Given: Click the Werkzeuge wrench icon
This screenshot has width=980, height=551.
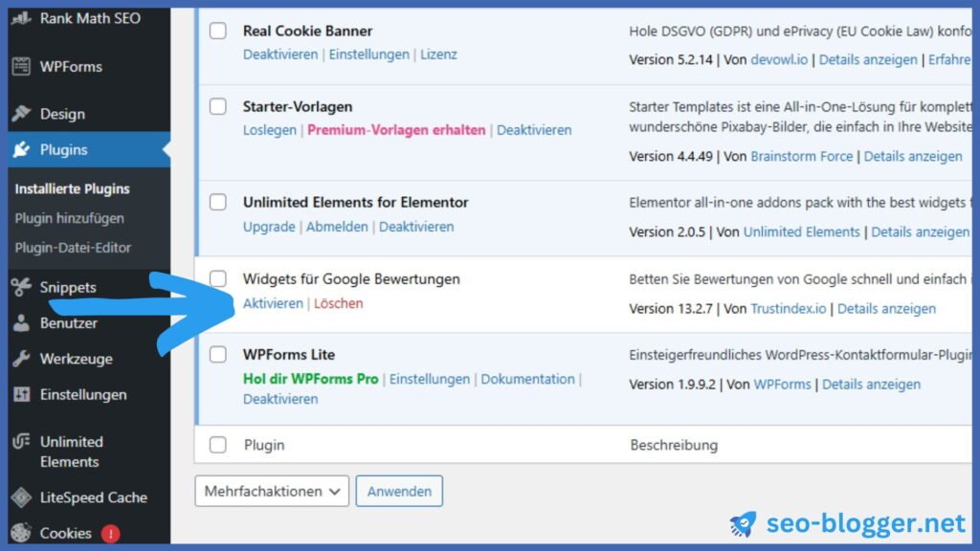Looking at the screenshot, I should click(21, 360).
